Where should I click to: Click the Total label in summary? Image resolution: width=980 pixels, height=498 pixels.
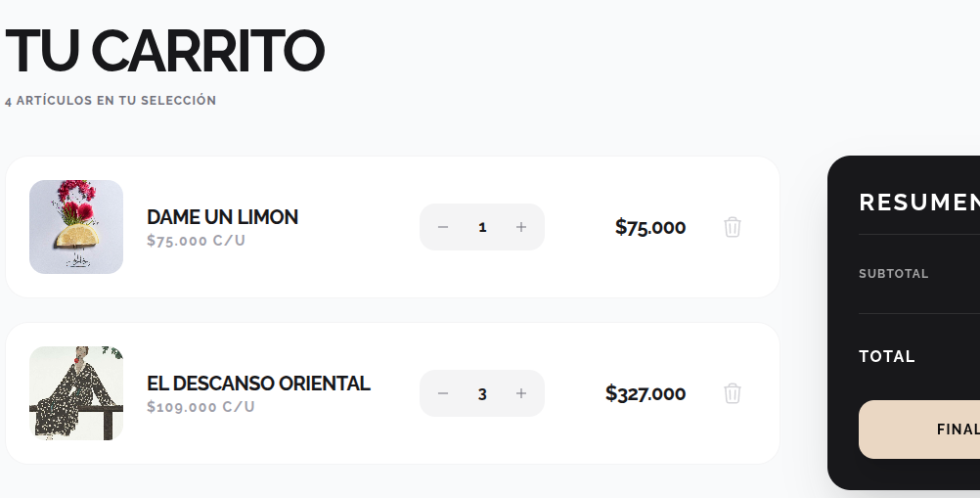(886, 356)
